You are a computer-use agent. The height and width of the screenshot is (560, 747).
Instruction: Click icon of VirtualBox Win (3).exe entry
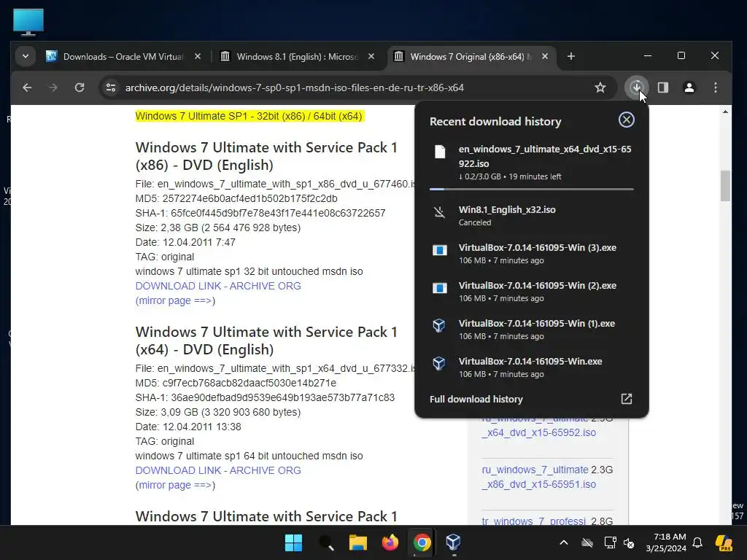tap(439, 250)
